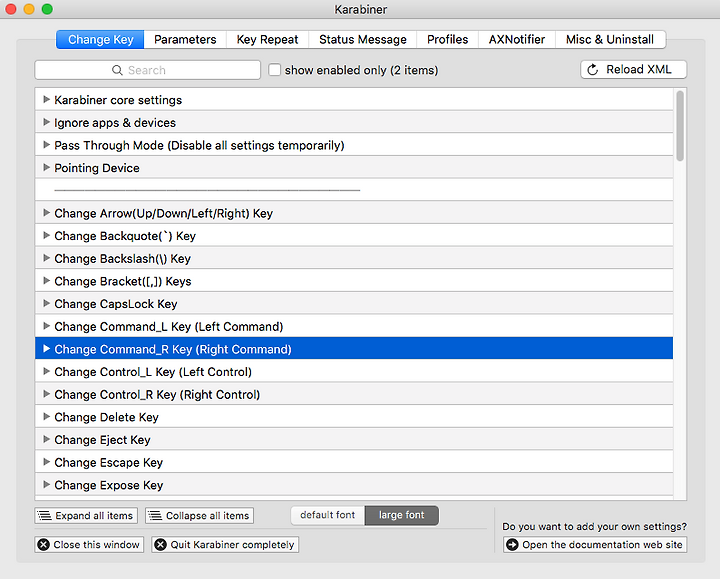
Task: Select the 'Pointing Device' row text
Action: coord(97,168)
